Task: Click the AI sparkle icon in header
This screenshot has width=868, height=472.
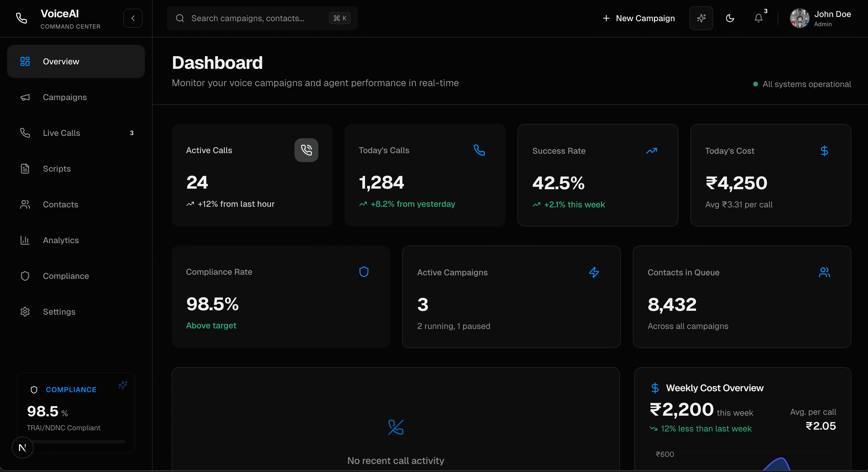Action: pyautogui.click(x=701, y=18)
